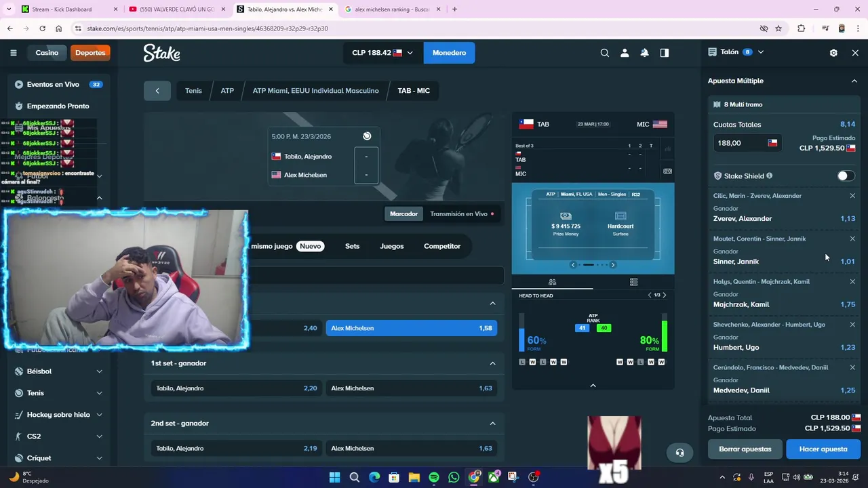The image size is (868, 488).
Task: Open WhatsApp from the taskbar
Action: pyautogui.click(x=454, y=477)
